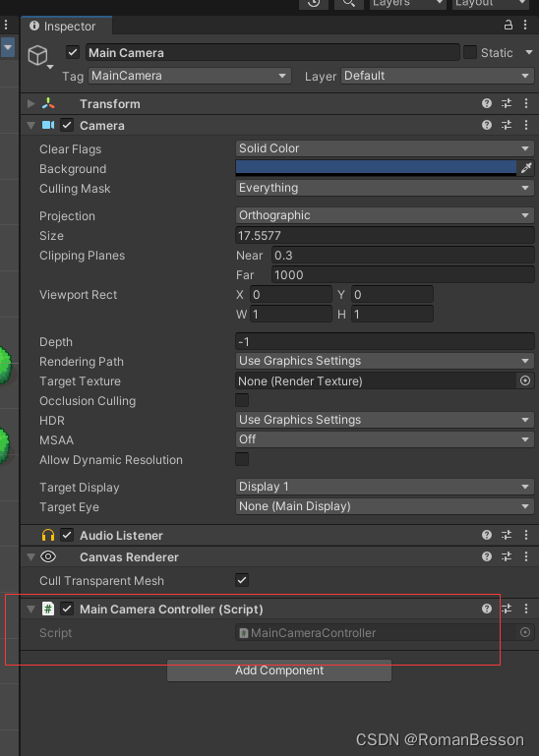Expand the Transform component foldout

(x=30, y=103)
